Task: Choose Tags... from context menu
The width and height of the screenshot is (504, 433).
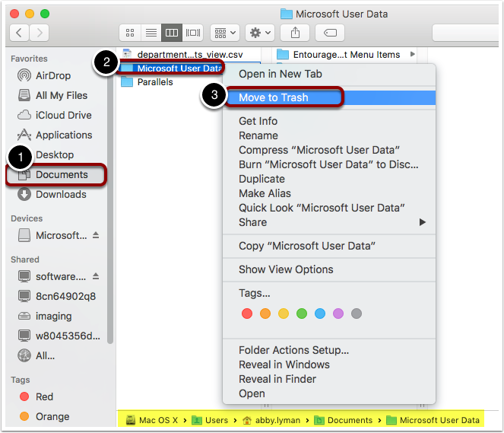Action: point(329,294)
